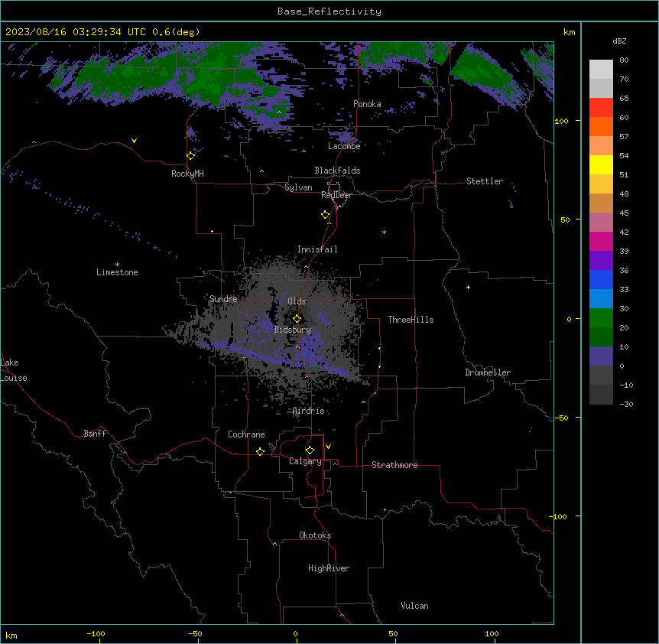The image size is (659, 644).
Task: Select the royal blue 33-36 dBZ swatch
Action: pos(601,279)
